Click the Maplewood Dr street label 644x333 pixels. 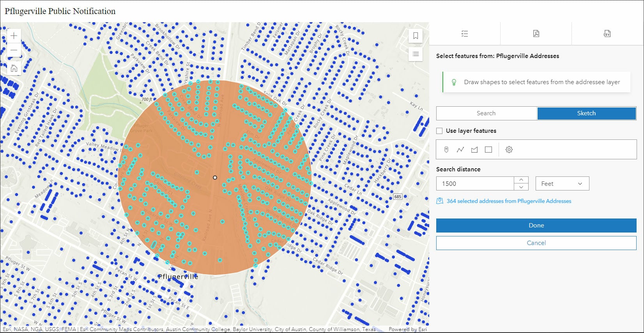[350, 150]
